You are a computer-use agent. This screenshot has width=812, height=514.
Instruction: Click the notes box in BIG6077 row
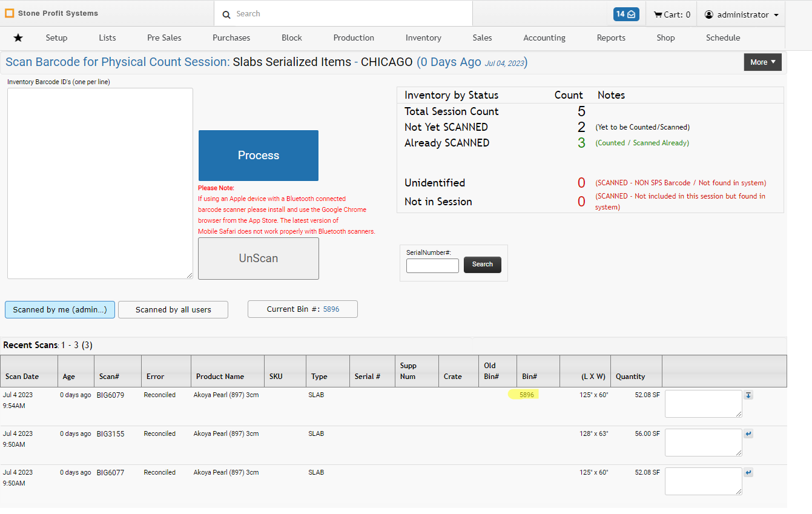coord(704,481)
